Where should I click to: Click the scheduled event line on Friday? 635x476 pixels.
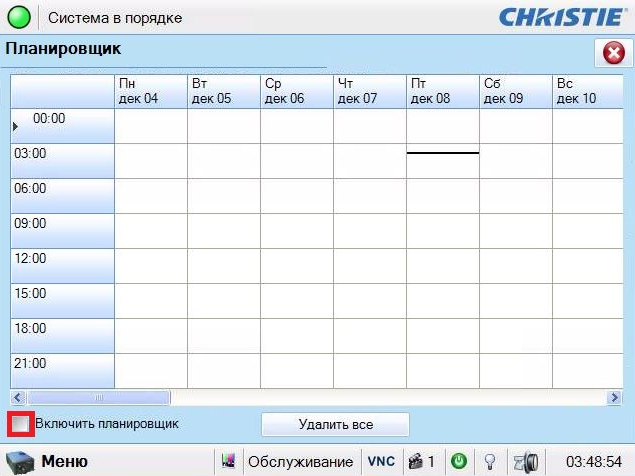coord(442,153)
